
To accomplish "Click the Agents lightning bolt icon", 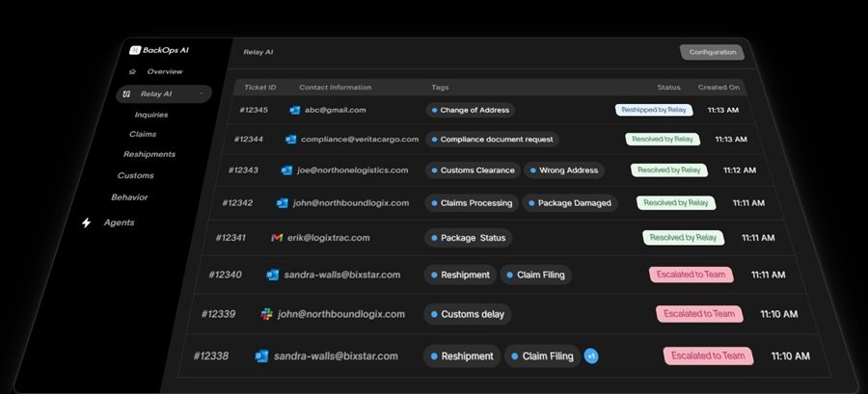I will click(x=87, y=223).
